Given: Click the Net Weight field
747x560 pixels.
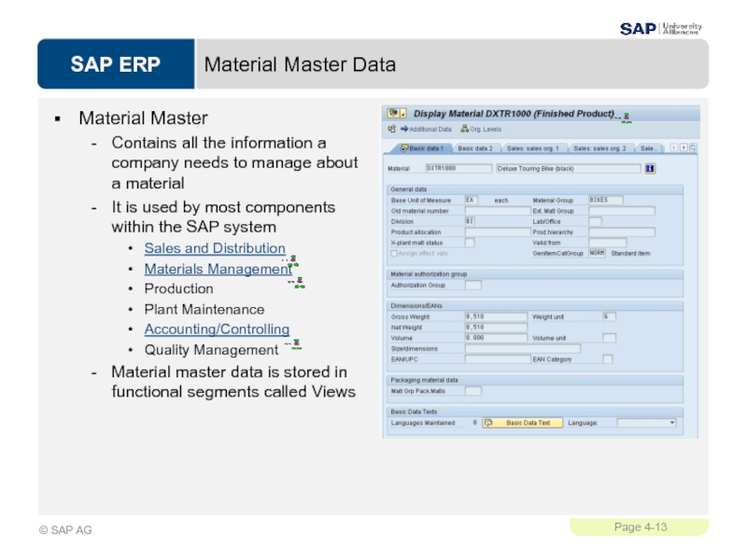Looking at the screenshot, I should pos(496,328).
